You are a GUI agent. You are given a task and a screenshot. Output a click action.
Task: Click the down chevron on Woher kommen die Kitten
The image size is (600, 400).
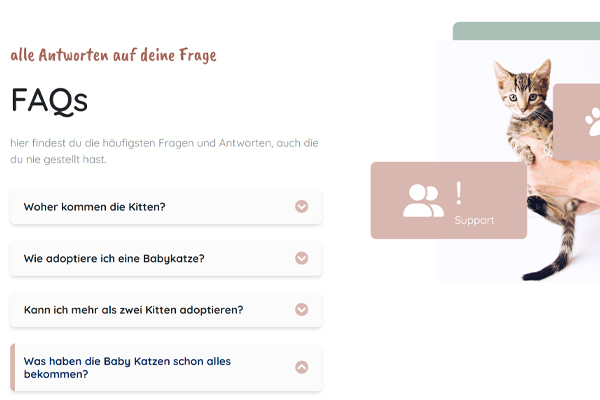pyautogui.click(x=302, y=207)
